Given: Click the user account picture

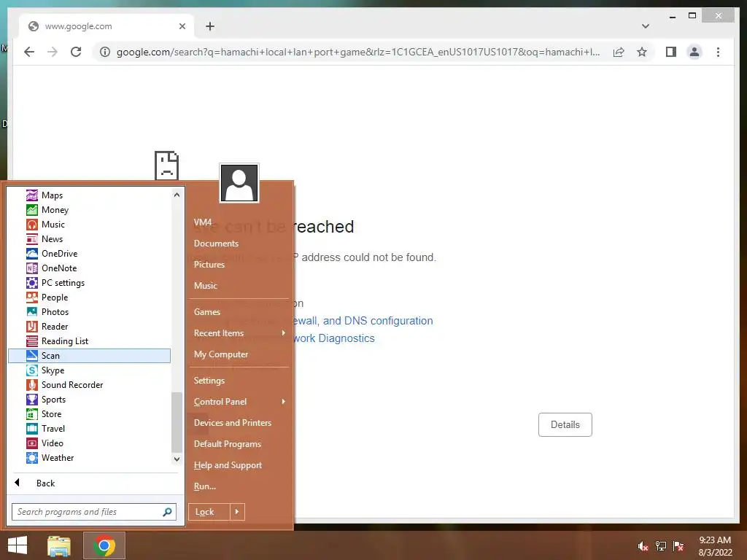Looking at the screenshot, I should [239, 183].
